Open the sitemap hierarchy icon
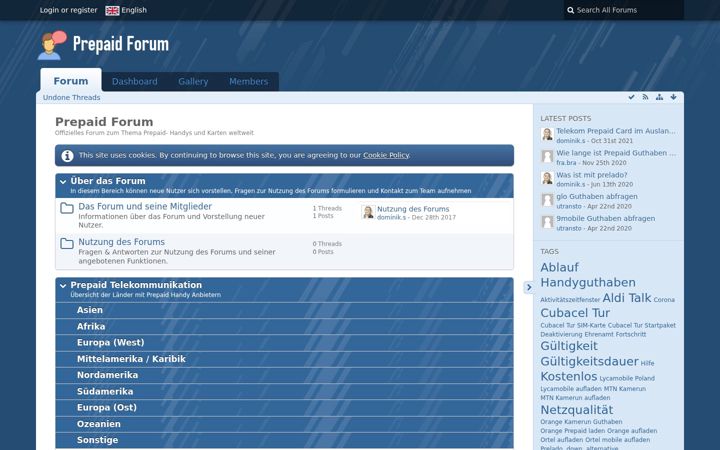720x450 pixels. (659, 97)
